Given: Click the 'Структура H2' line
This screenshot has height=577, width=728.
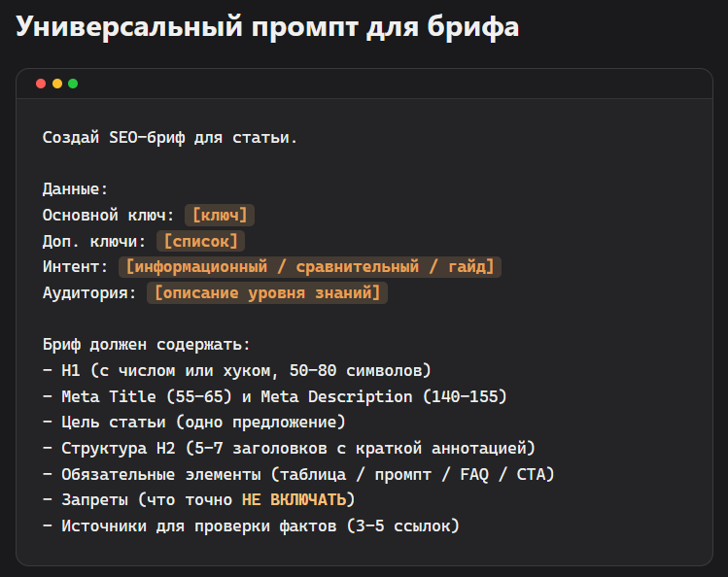Looking at the screenshot, I should [289, 448].
